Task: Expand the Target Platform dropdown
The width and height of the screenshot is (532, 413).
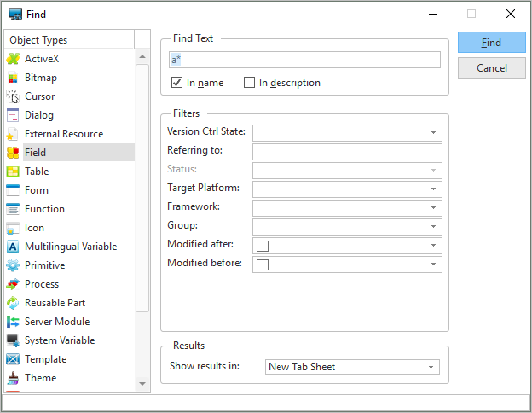Action: [347, 189]
